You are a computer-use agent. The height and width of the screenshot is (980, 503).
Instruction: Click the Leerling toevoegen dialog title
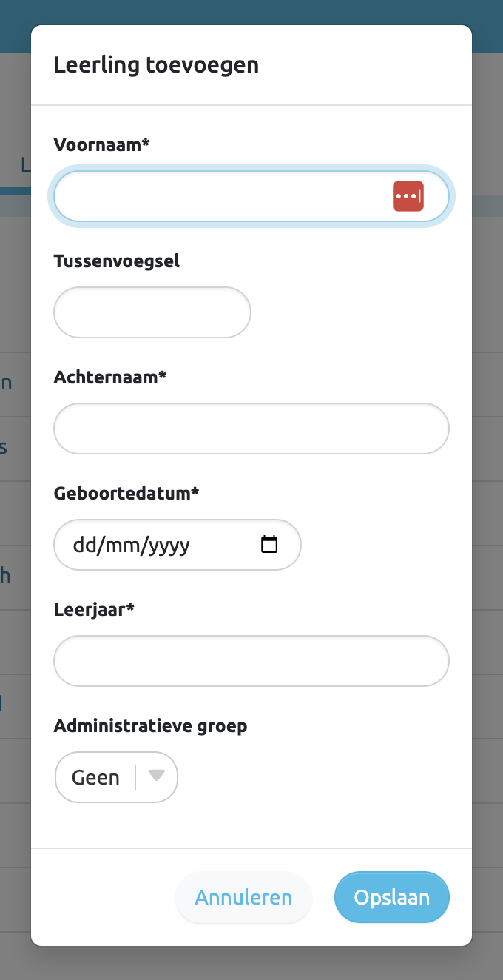156,65
